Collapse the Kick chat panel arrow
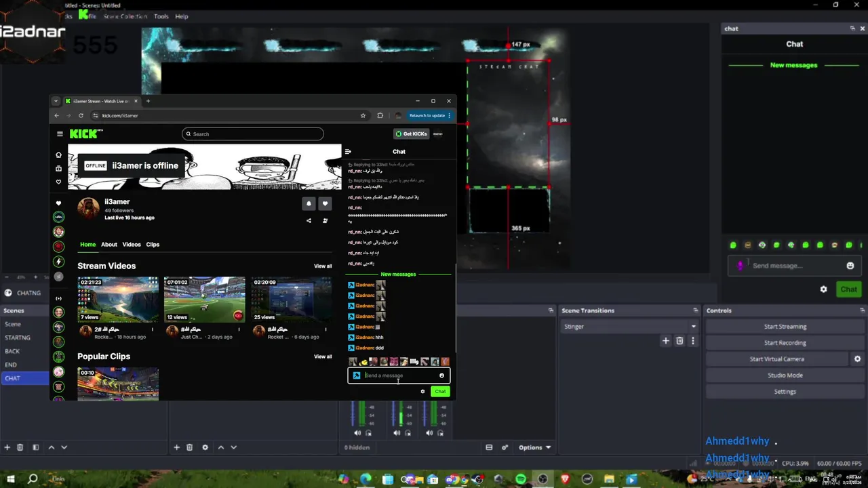The width and height of the screenshot is (868, 488). point(348,152)
